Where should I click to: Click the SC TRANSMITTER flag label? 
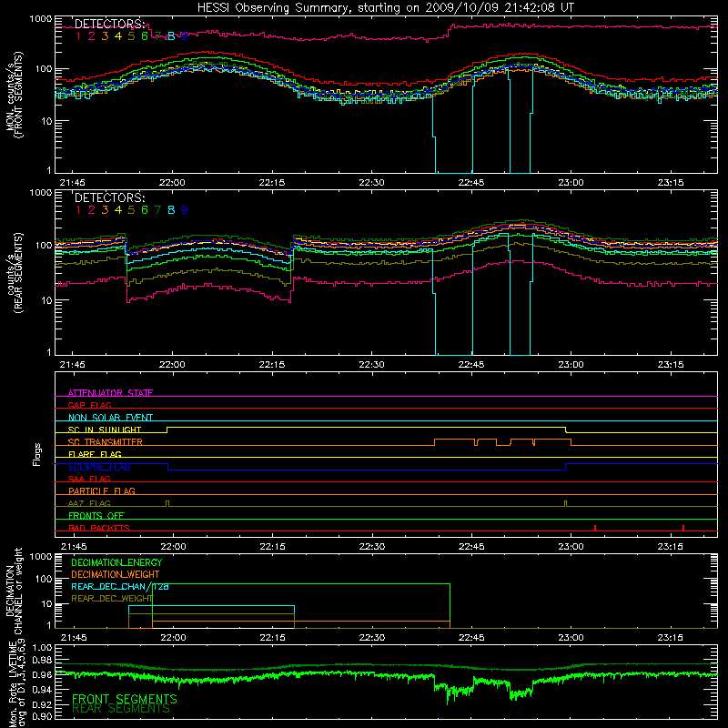(x=106, y=442)
